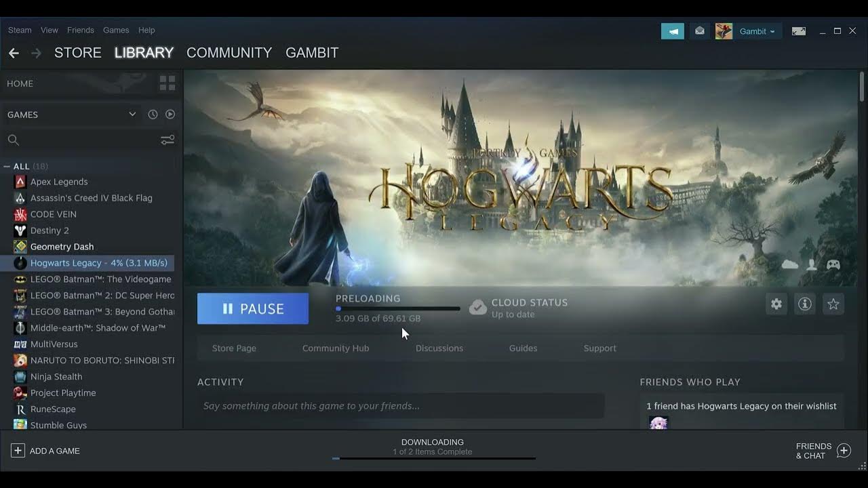Click the controller support icon
This screenshot has height=488, width=868.
pos(833,264)
